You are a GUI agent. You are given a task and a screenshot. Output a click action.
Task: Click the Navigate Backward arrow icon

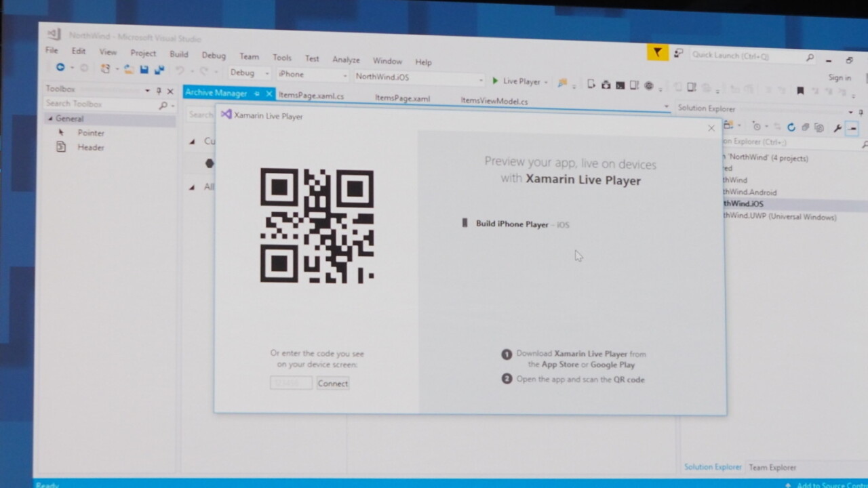[60, 68]
